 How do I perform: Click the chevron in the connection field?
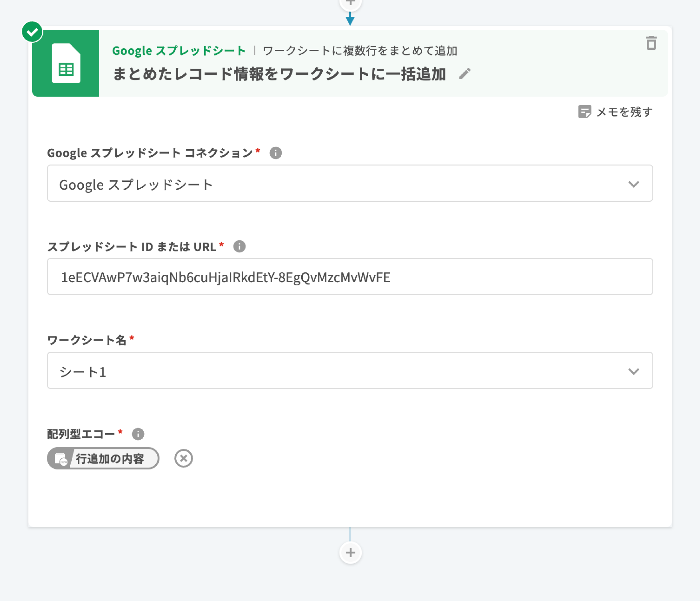tap(634, 184)
